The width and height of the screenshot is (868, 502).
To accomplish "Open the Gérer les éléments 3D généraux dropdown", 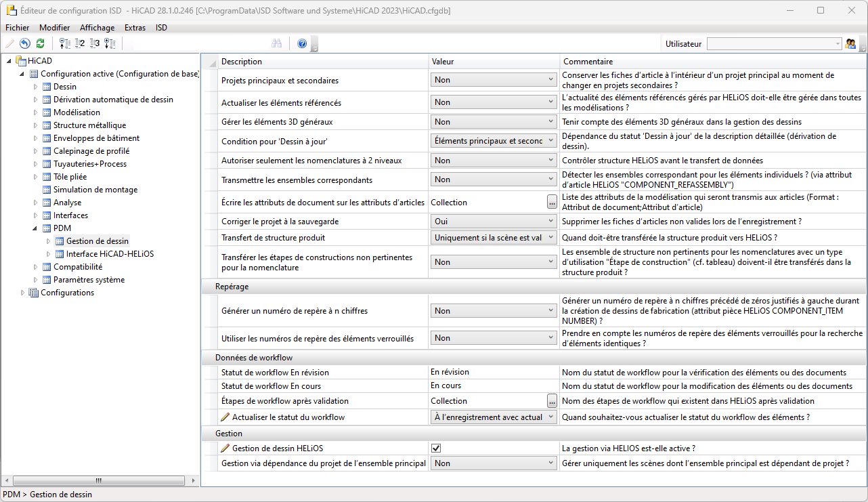I will (x=494, y=122).
